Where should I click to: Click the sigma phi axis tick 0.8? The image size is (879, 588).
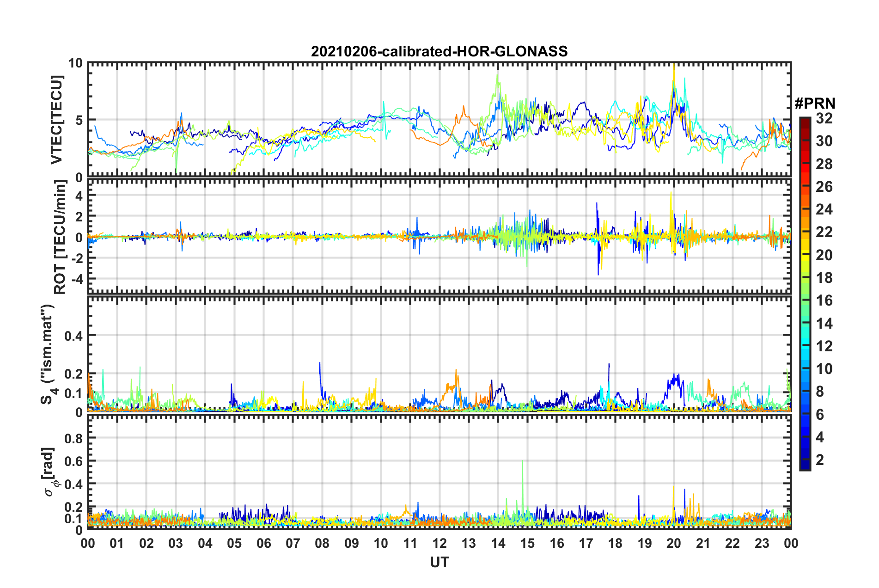74,438
